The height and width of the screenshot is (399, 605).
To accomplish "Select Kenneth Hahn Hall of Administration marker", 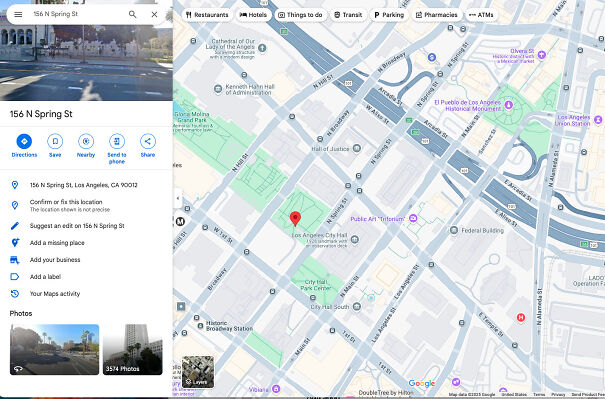I will pos(218,89).
